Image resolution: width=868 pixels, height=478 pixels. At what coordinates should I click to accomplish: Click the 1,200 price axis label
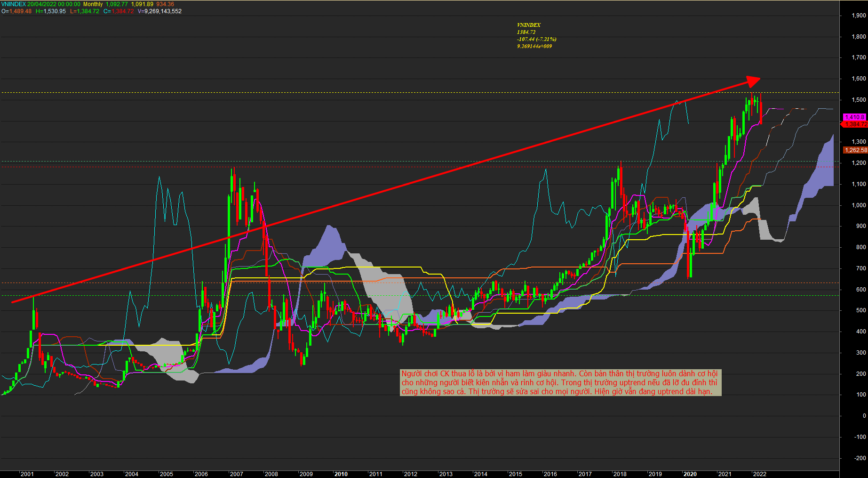pos(859,163)
